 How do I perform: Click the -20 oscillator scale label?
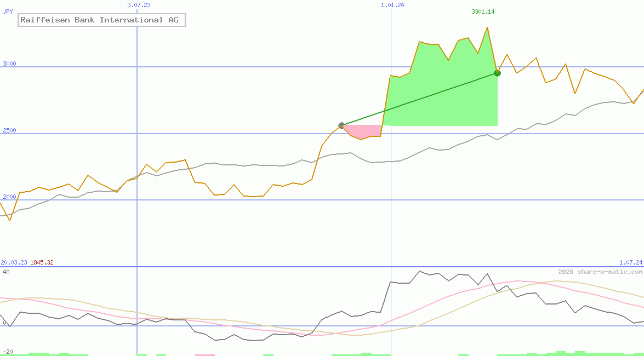pyautogui.click(x=8, y=351)
